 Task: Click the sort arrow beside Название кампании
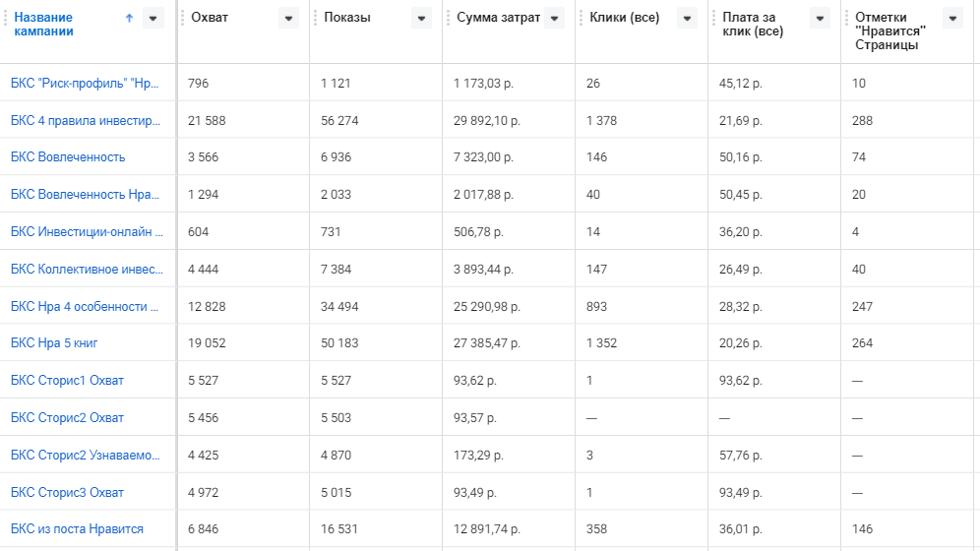(129, 18)
